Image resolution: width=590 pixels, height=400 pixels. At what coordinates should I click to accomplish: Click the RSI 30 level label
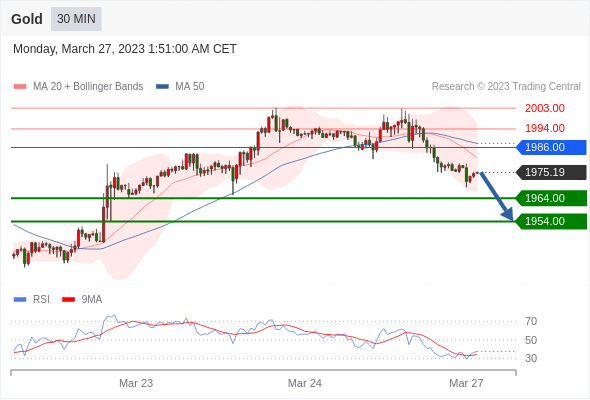(x=531, y=358)
